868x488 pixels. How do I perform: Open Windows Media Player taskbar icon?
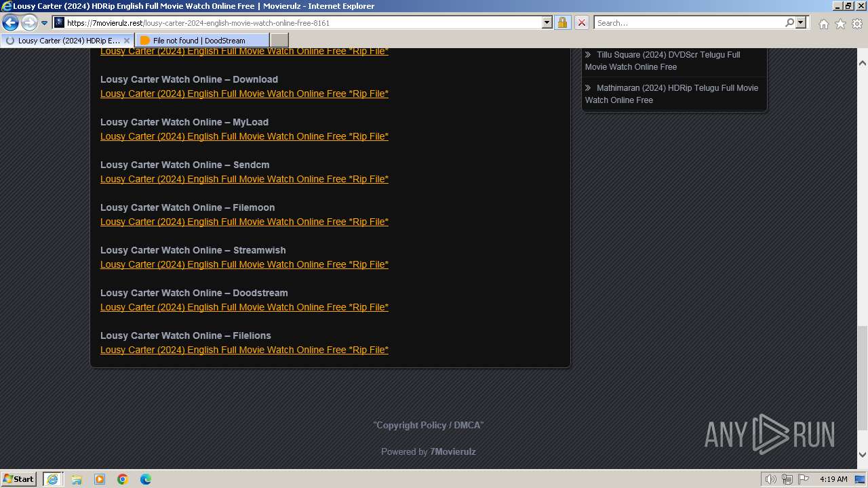(x=100, y=479)
